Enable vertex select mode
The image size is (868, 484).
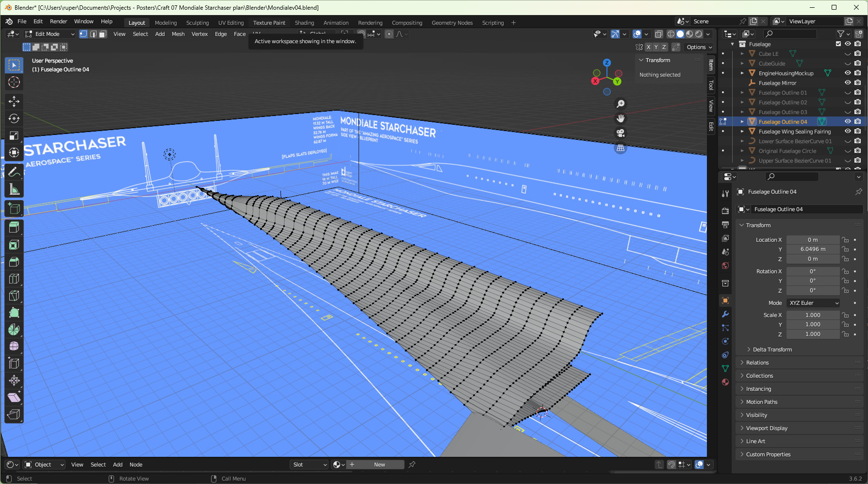[x=83, y=34]
